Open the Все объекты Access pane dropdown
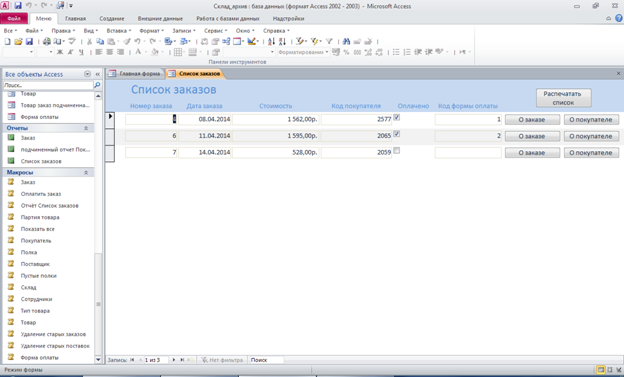This screenshot has width=624, height=377. 88,74
